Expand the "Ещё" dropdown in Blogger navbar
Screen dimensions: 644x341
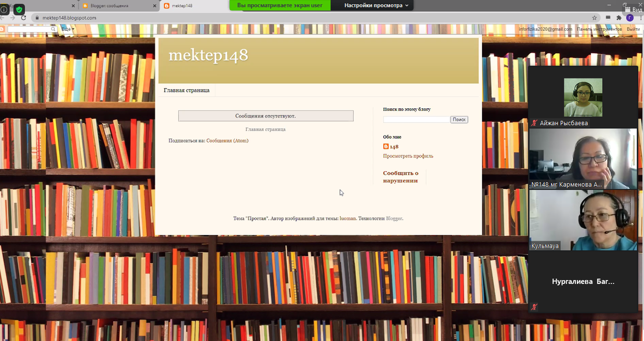coord(67,29)
